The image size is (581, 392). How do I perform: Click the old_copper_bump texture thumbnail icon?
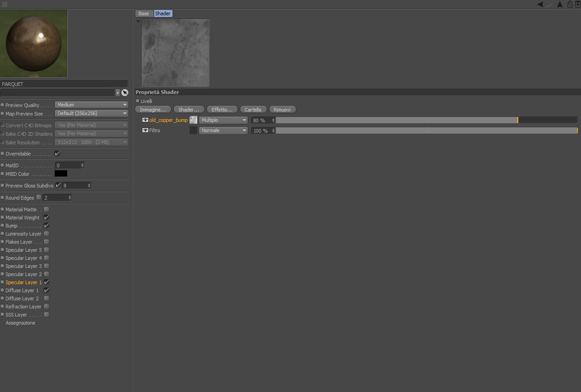click(x=193, y=120)
